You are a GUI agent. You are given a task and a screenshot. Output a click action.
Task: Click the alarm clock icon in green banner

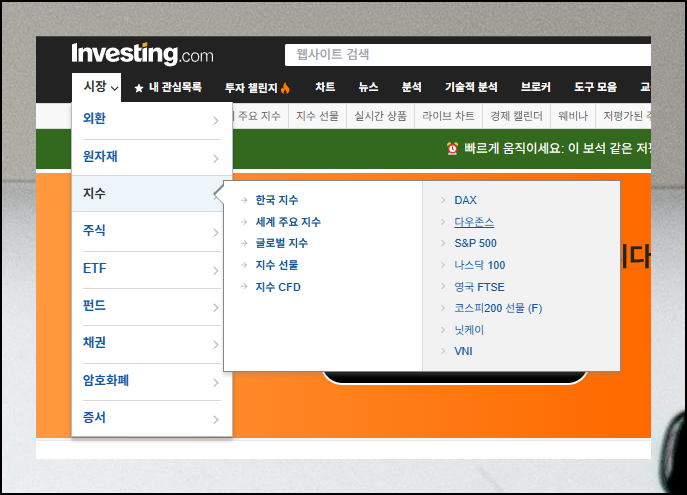453,148
